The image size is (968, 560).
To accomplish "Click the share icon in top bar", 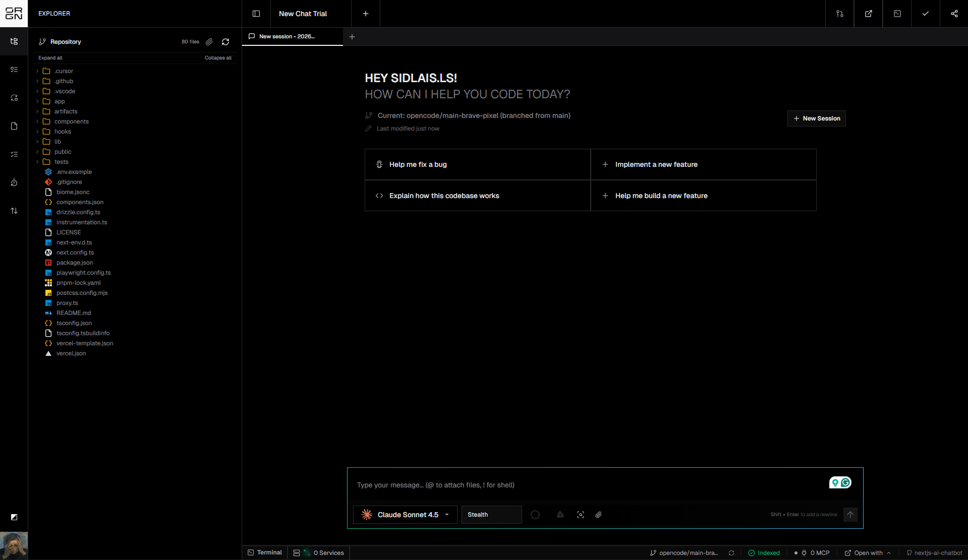I will [954, 14].
